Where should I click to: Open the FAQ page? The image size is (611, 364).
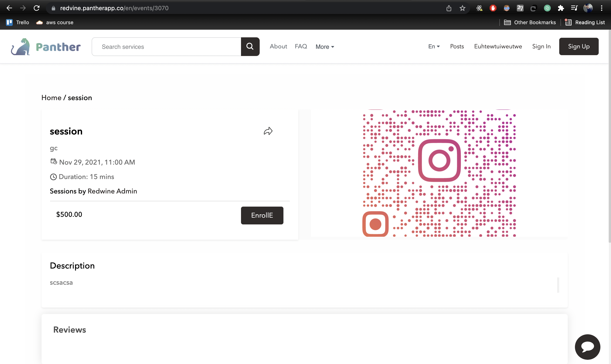pyautogui.click(x=301, y=46)
